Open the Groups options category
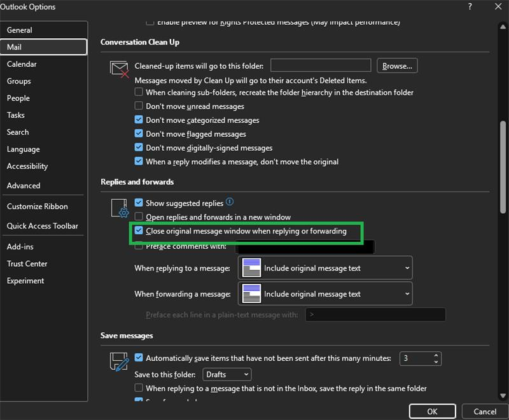 coord(44,81)
